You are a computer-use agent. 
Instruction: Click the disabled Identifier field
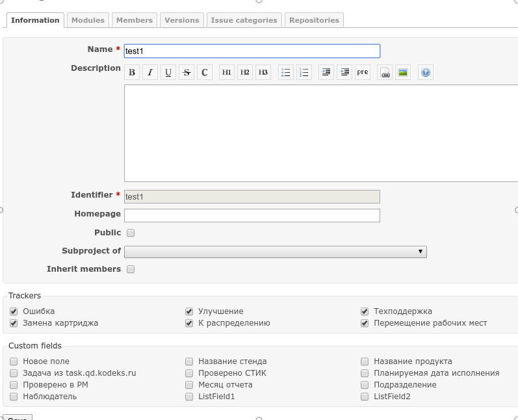tap(252, 196)
